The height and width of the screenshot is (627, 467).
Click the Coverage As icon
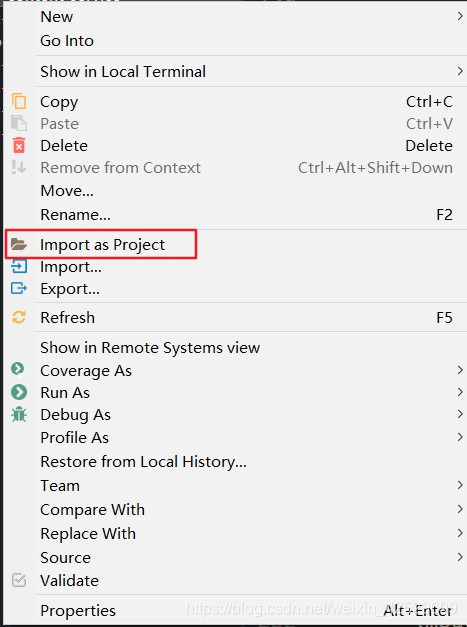(x=19, y=370)
